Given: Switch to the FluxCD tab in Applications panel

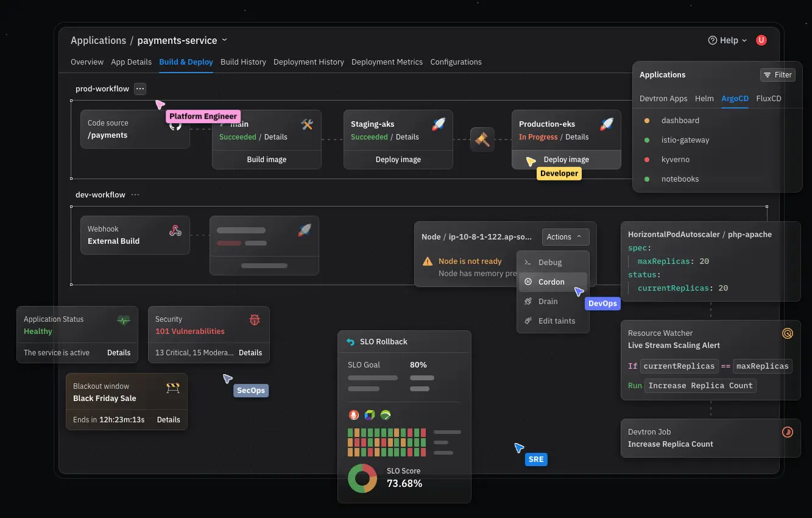Looking at the screenshot, I should point(769,98).
